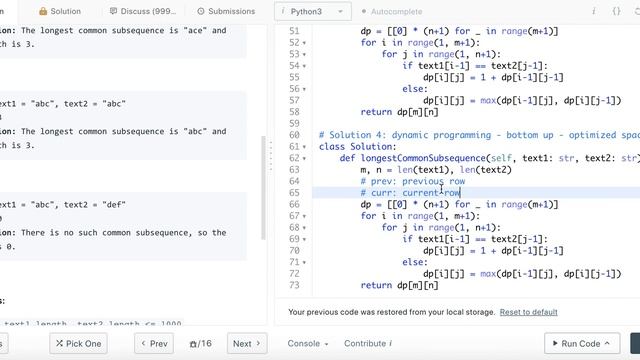Viewport: 640px width, 360px height.
Task: Open the Python3 language dropdown
Action: point(313,11)
